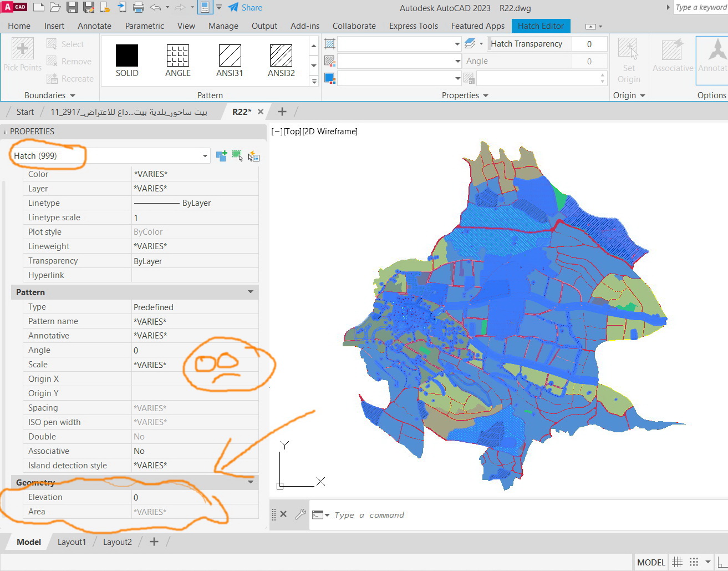Screen dimensions: 728x571
Task: Open the Layout1 tab
Action: point(72,542)
